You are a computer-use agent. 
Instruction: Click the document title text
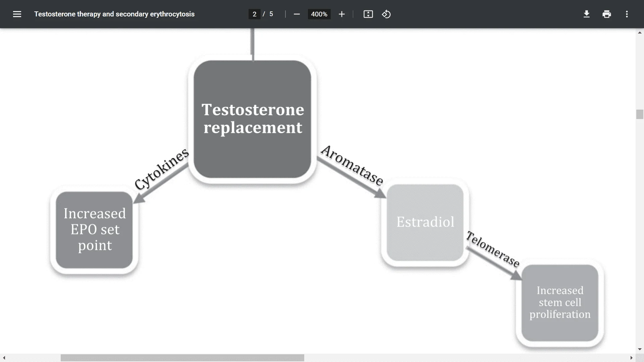(114, 14)
